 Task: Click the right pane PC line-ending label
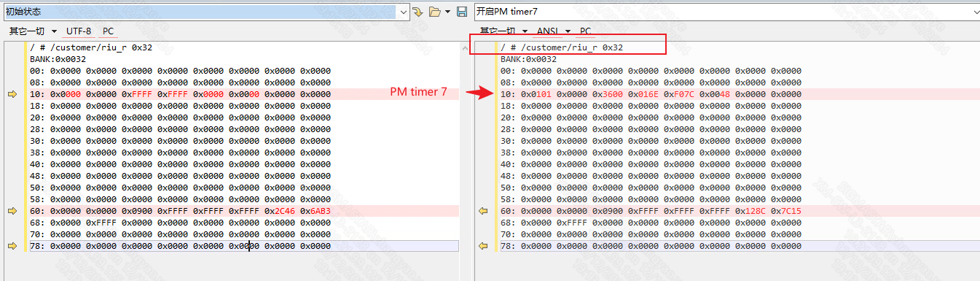click(x=585, y=31)
